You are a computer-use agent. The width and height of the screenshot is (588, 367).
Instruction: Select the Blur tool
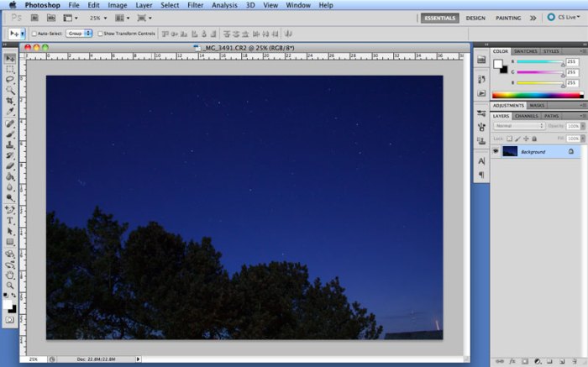[x=10, y=187]
